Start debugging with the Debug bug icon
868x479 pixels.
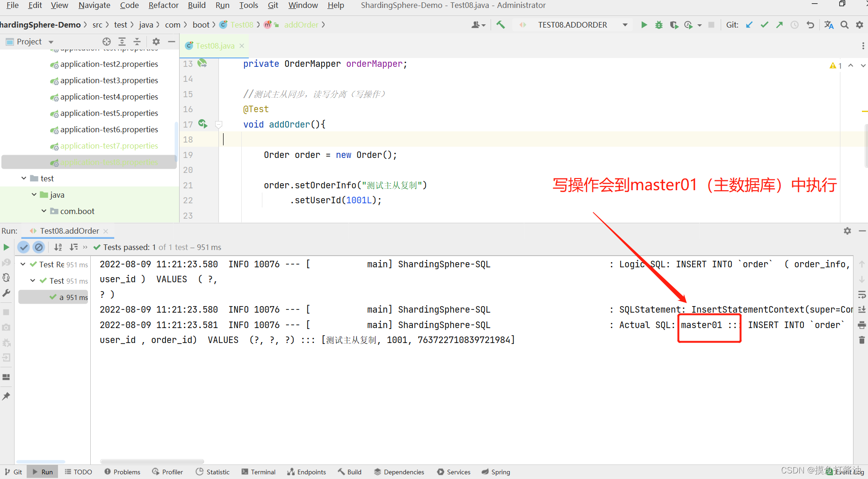[x=659, y=25]
